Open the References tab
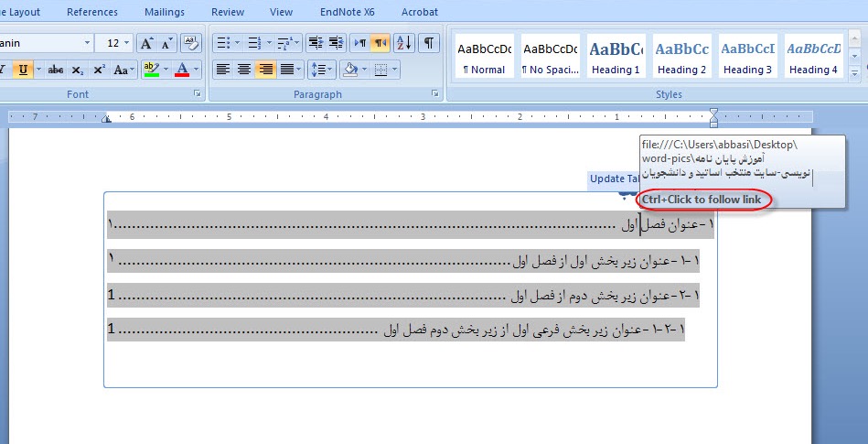Viewport: 868px width, 444px height. [92, 12]
